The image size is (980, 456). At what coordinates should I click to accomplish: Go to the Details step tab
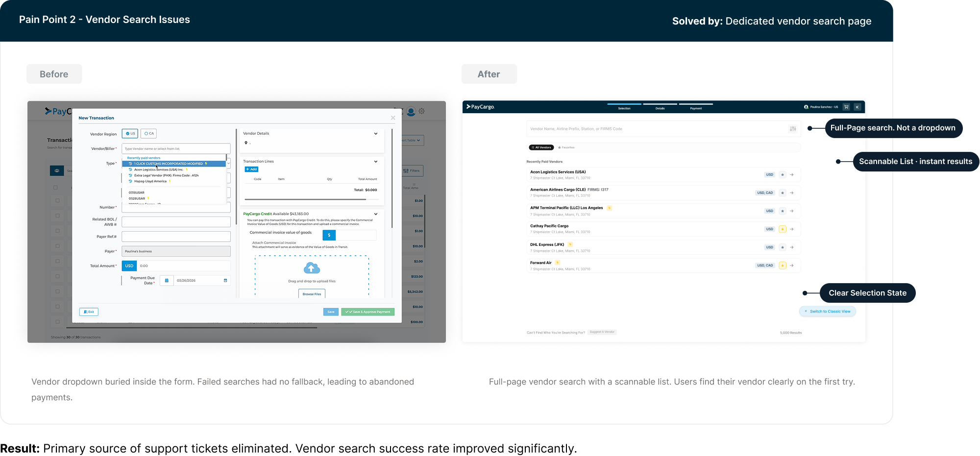tap(660, 107)
